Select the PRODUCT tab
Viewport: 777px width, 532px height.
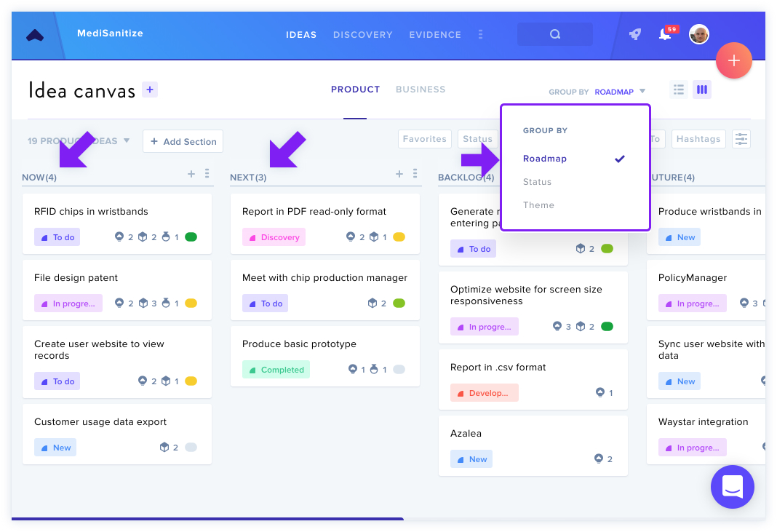[x=355, y=90]
